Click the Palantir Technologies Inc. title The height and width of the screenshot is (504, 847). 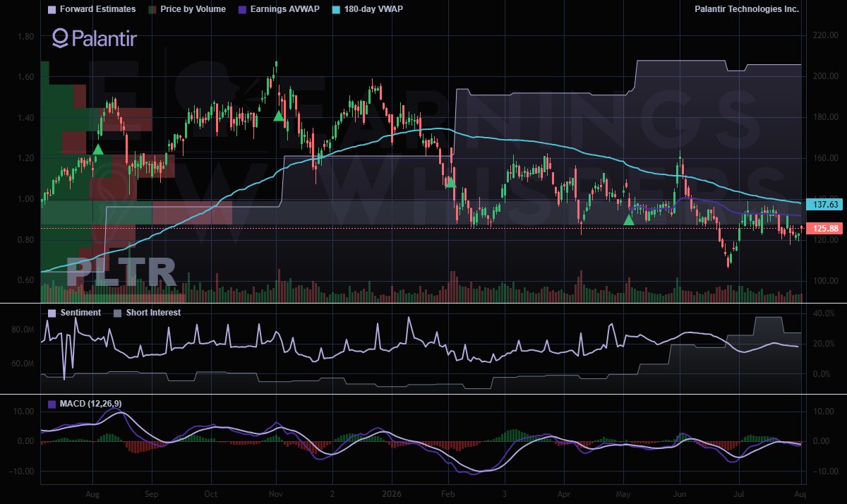point(747,10)
